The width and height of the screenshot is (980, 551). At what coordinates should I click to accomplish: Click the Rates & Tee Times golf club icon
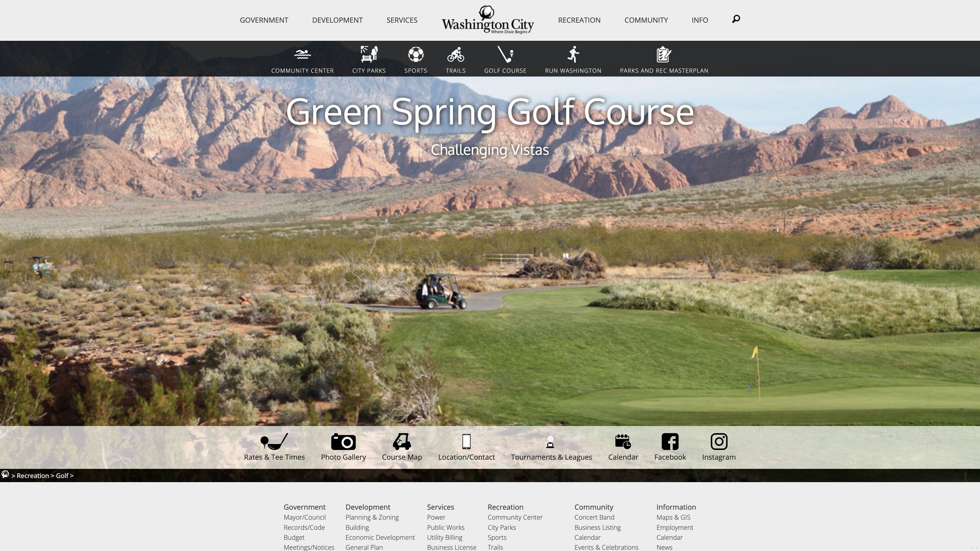[274, 441]
